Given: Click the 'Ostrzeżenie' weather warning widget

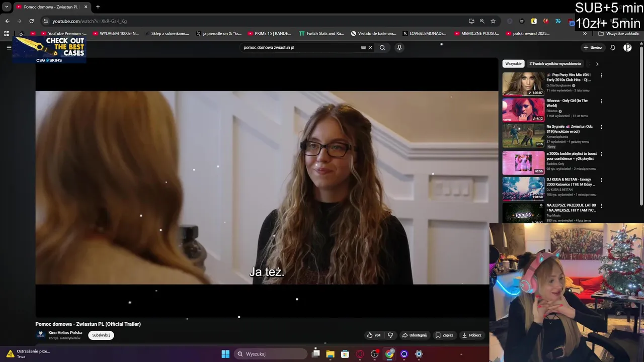Looking at the screenshot, I should (x=28, y=354).
